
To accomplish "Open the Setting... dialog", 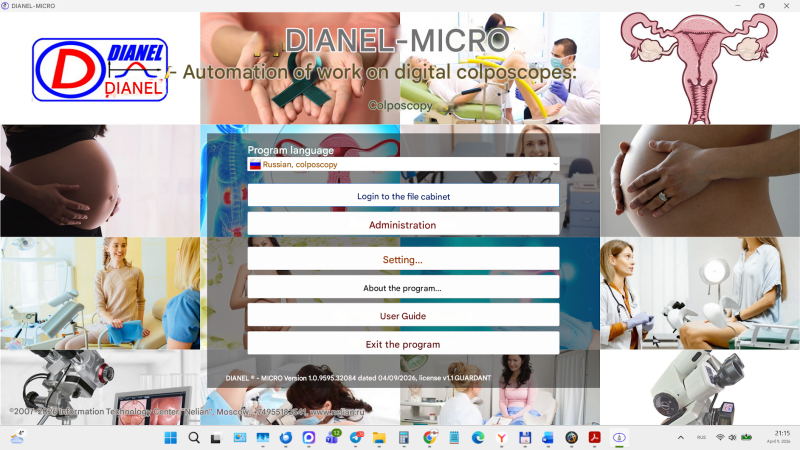I will click(403, 259).
